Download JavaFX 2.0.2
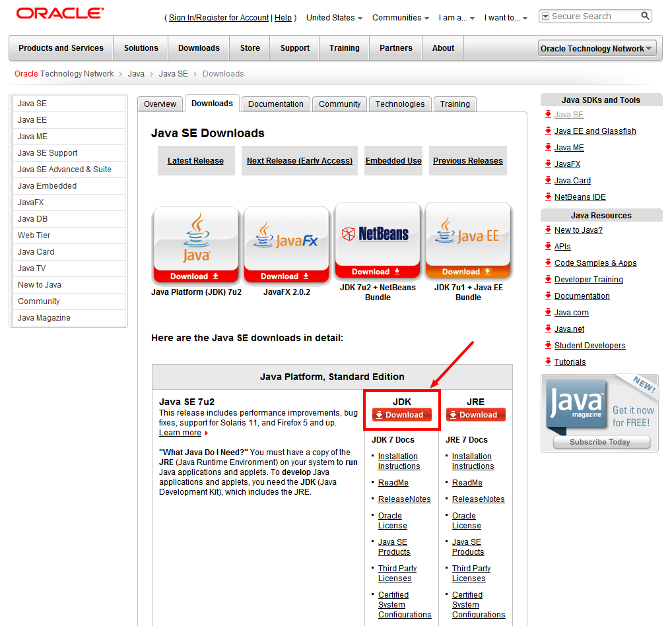This screenshot has height=626, width=672. coord(286,276)
